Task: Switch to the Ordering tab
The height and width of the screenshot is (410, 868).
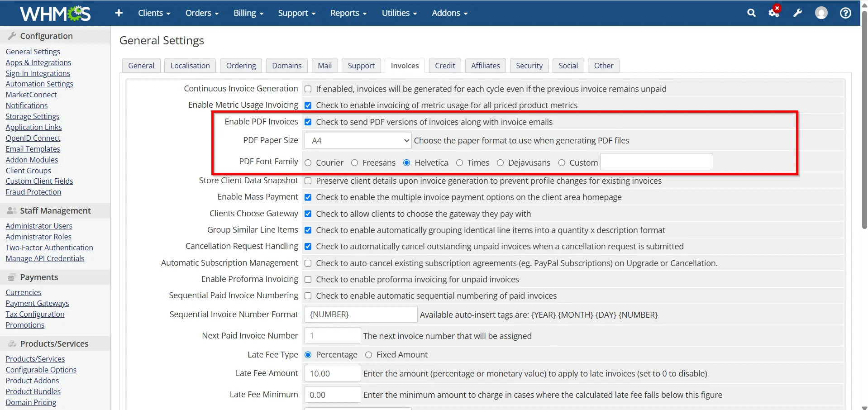Action: [x=241, y=66]
